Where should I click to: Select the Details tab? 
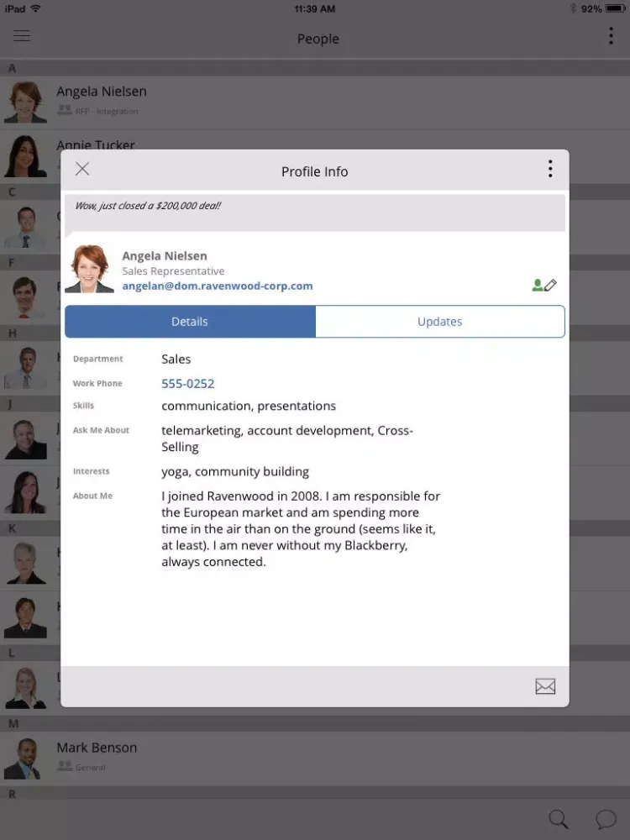[x=190, y=322]
